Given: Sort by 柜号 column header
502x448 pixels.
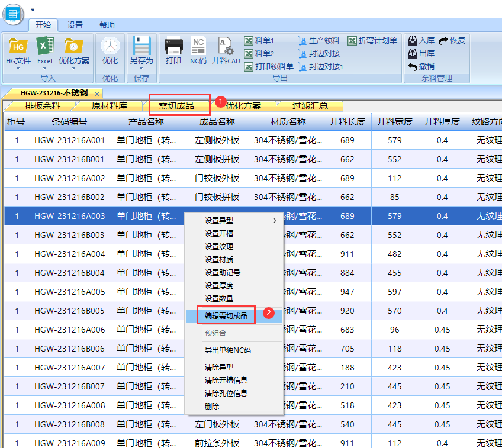Looking at the screenshot, I should [x=16, y=121].
